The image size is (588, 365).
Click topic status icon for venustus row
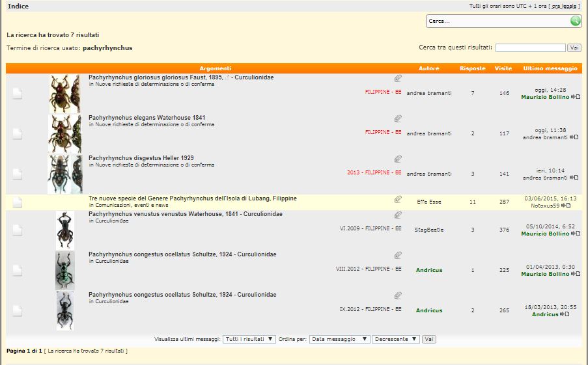(x=18, y=230)
